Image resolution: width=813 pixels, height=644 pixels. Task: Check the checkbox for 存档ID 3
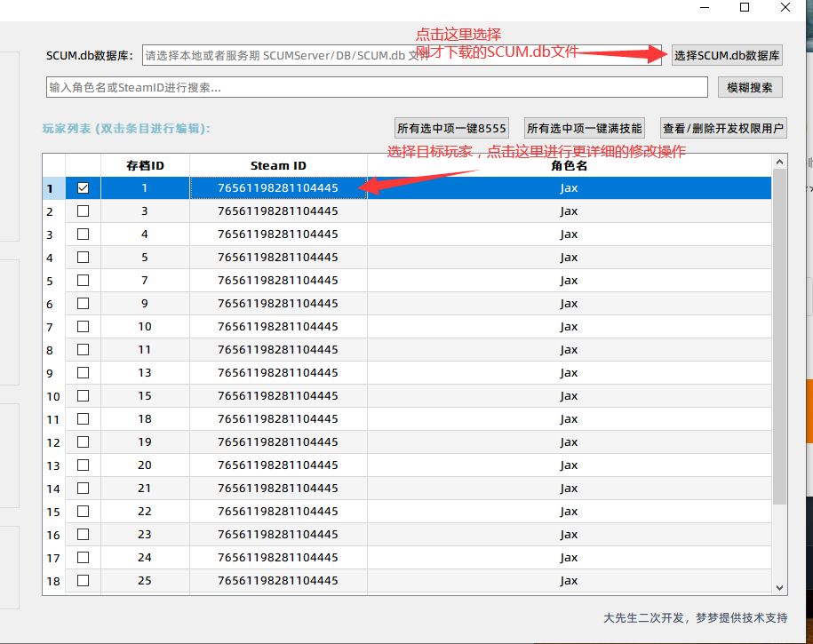[x=83, y=211]
